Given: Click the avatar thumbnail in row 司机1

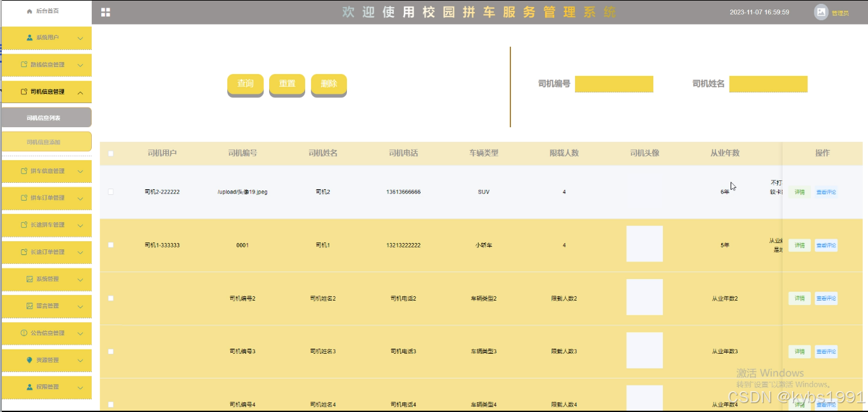Looking at the screenshot, I should [x=645, y=244].
